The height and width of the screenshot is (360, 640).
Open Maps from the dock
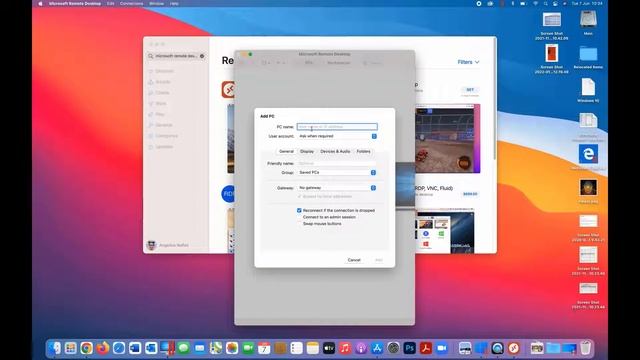216,348
